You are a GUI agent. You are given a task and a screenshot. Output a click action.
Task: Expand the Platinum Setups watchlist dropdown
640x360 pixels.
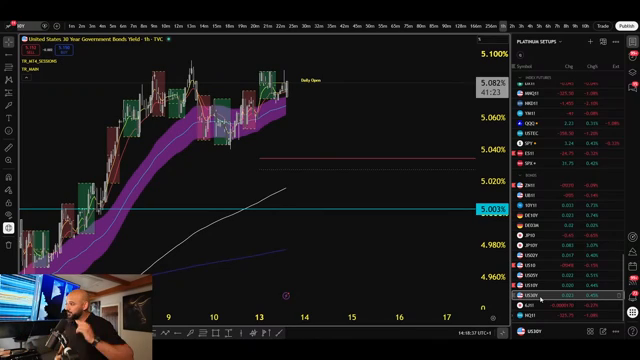point(539,42)
